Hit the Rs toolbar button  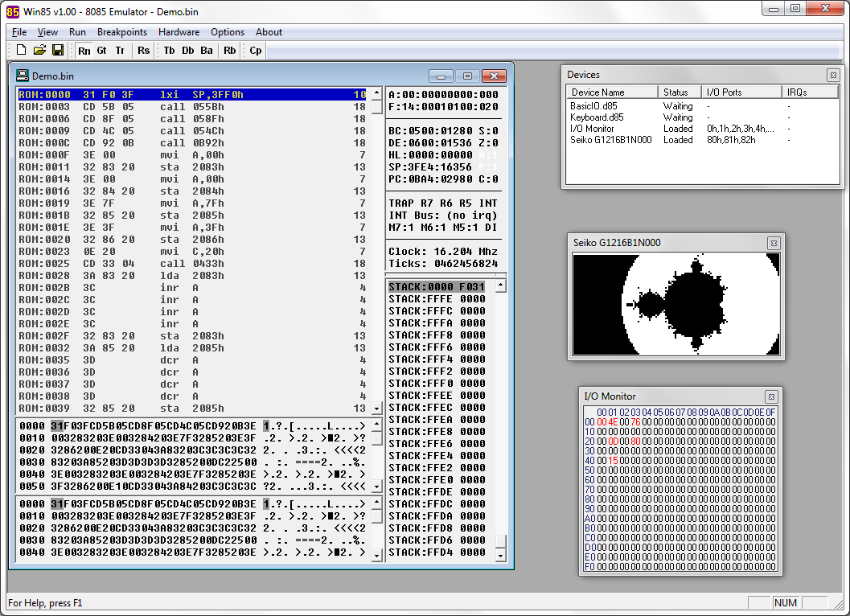click(143, 51)
